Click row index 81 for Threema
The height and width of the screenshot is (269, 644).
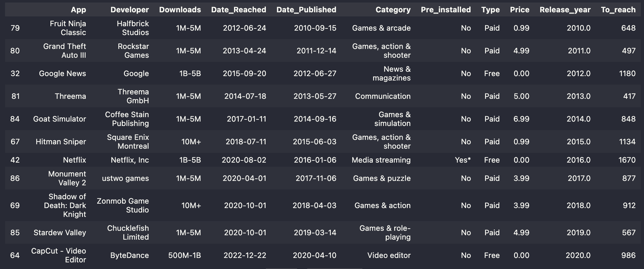[15, 96]
